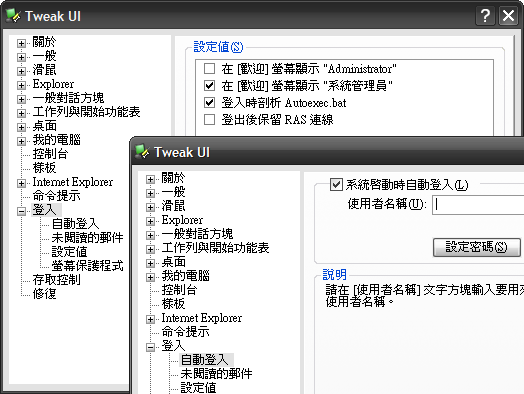
Task: Expand Explorer node in front window tree
Action: click(x=150, y=222)
